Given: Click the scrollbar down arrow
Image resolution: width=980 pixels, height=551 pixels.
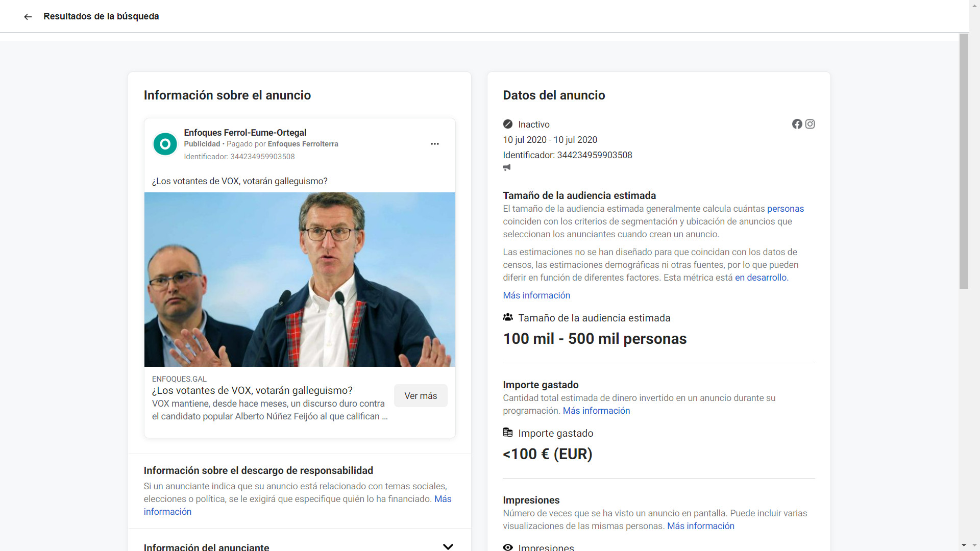Looking at the screenshot, I should pyautogui.click(x=964, y=545).
